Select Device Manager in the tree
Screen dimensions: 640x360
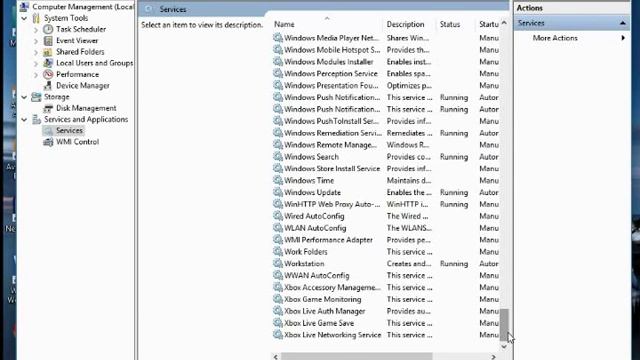pos(83,86)
